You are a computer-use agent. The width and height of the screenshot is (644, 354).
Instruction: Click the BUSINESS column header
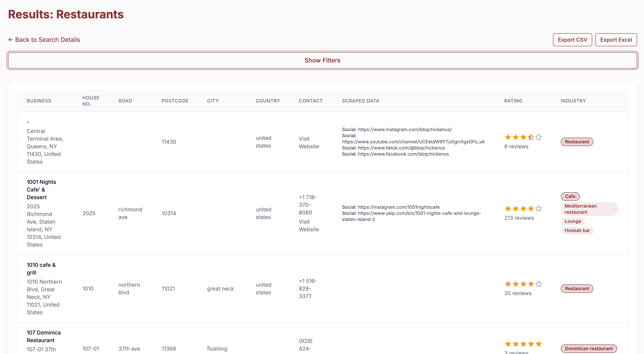click(x=39, y=101)
